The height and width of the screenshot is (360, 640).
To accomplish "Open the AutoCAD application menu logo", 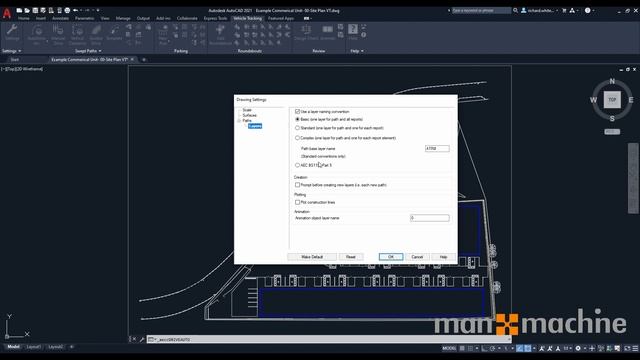I will [x=7, y=13].
